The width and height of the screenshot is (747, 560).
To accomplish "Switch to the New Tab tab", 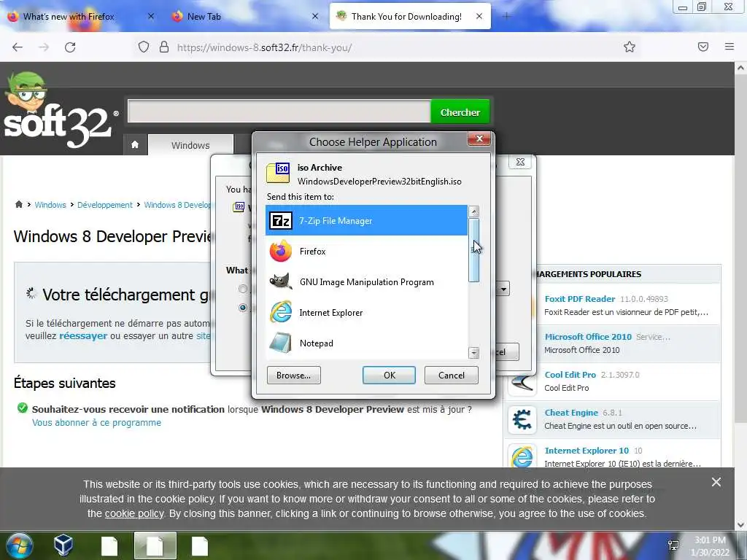I will tap(243, 17).
